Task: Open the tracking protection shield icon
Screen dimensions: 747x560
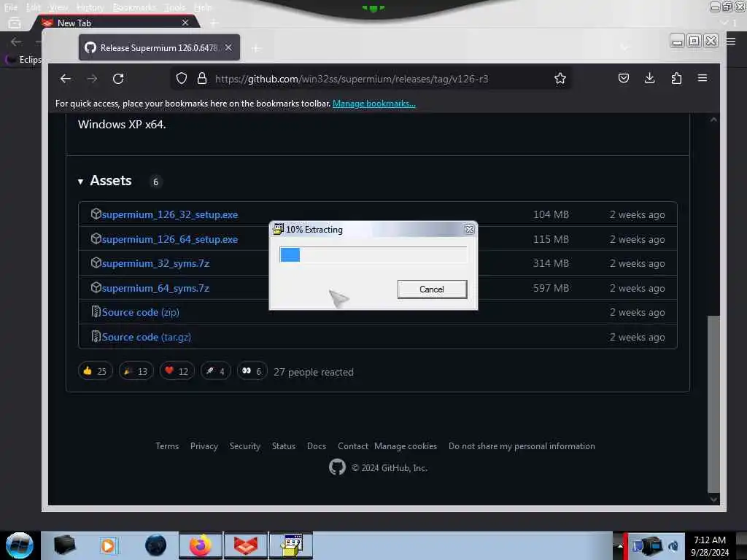Action: click(x=182, y=79)
